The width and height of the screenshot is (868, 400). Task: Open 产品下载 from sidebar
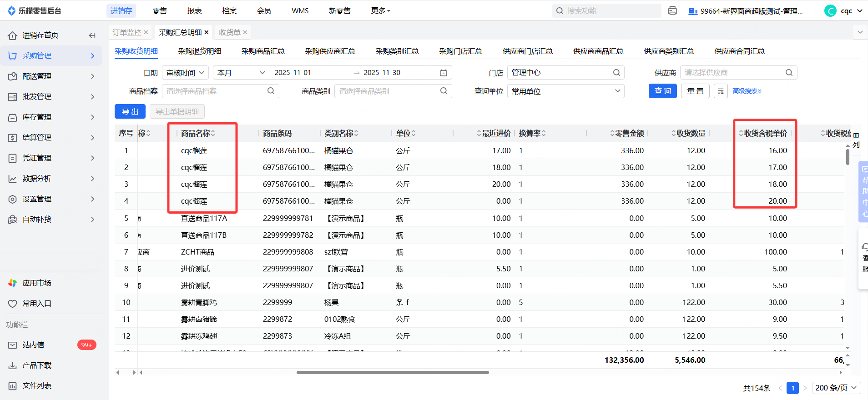(x=37, y=365)
